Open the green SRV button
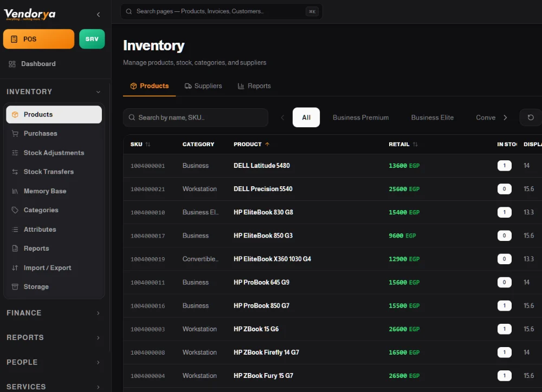The image size is (542, 392). [x=92, y=39]
